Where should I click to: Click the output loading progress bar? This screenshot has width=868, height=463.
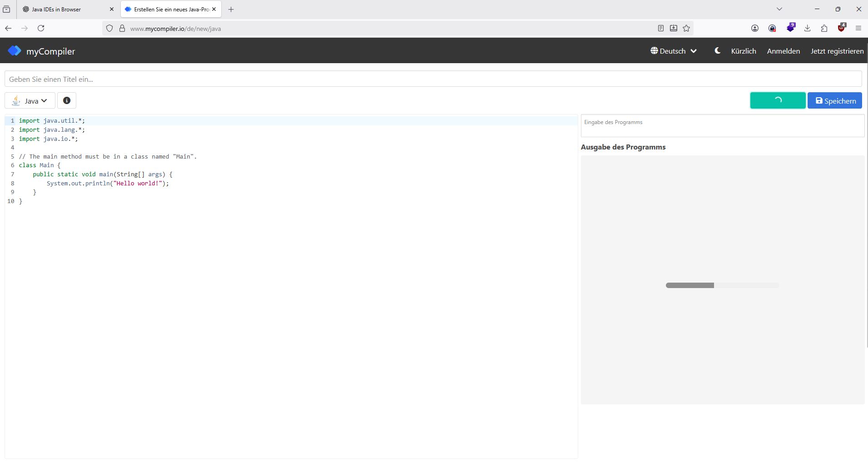(x=722, y=285)
